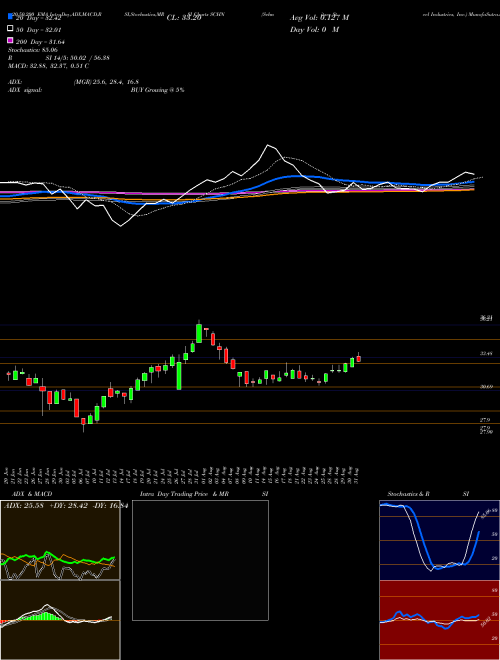Image resolution: width=500 pixels, height=660 pixels.
Task: Click the 'Intra Day Trading Price & MR' title
Action: tap(184, 494)
